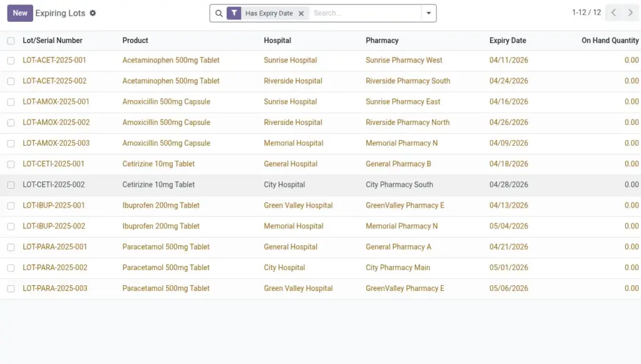
Task: Click expiry date 05/06/2026
Action: (508, 288)
